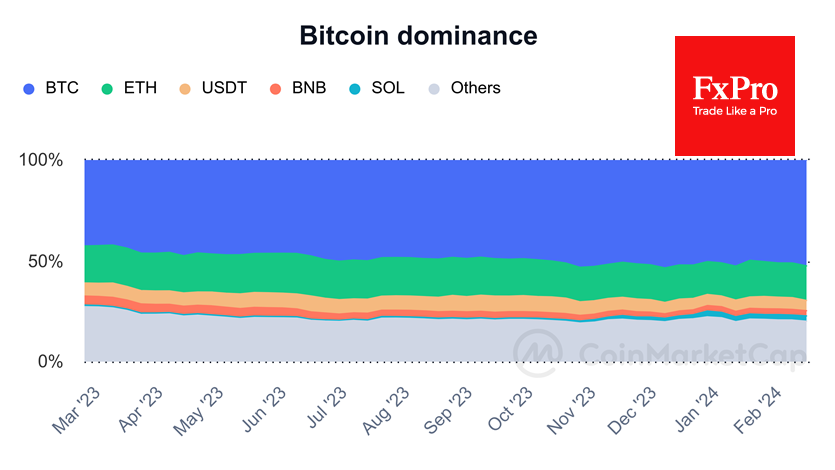Click the Aug '23 axis label
Screen dimensions: 835x470
point(386,410)
